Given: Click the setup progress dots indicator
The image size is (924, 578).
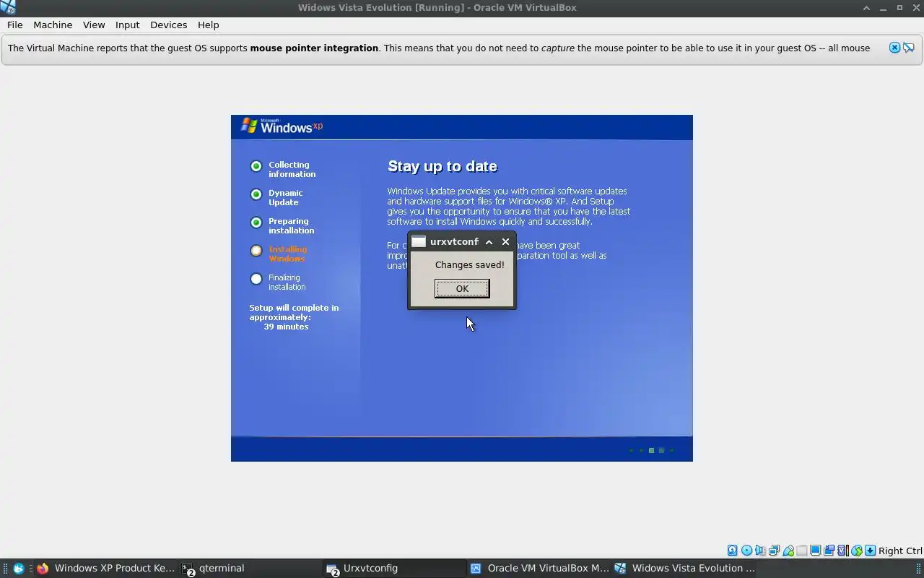Looking at the screenshot, I should (651, 450).
